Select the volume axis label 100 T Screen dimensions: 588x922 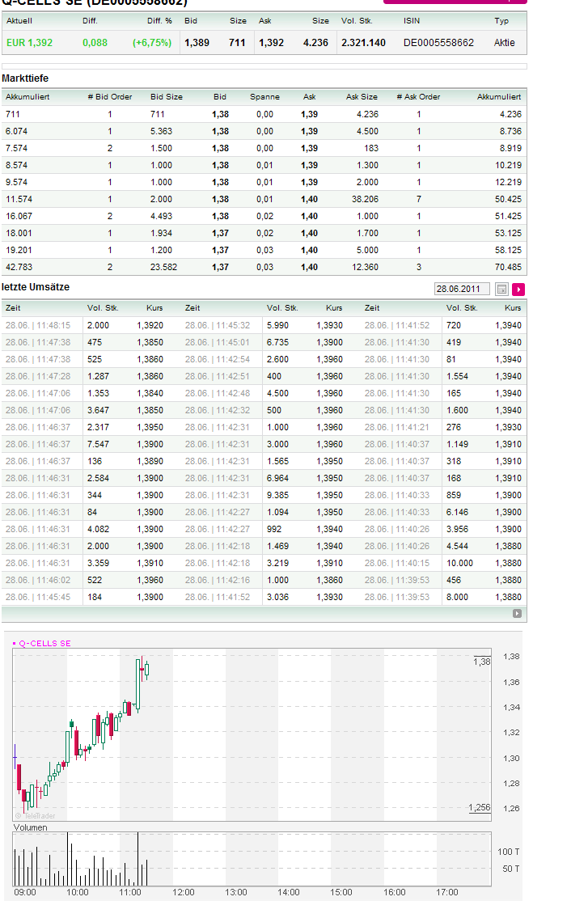(x=508, y=852)
